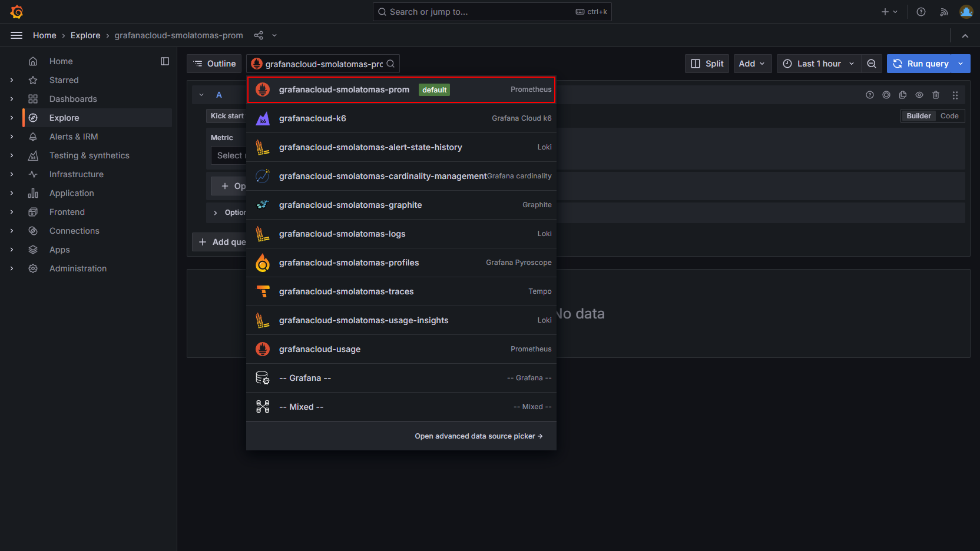Image resolution: width=980 pixels, height=551 pixels.
Task: Open the Last 1 hour time picker
Action: (819, 64)
